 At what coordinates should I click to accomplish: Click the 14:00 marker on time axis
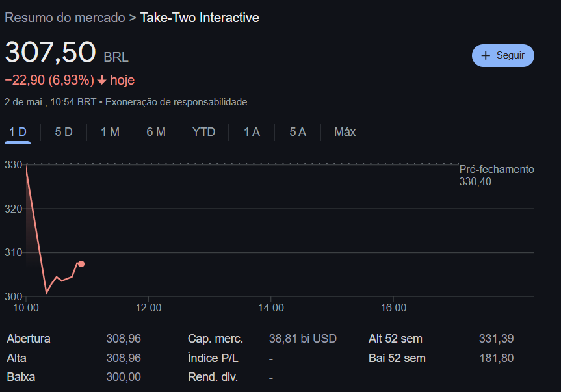click(x=271, y=307)
